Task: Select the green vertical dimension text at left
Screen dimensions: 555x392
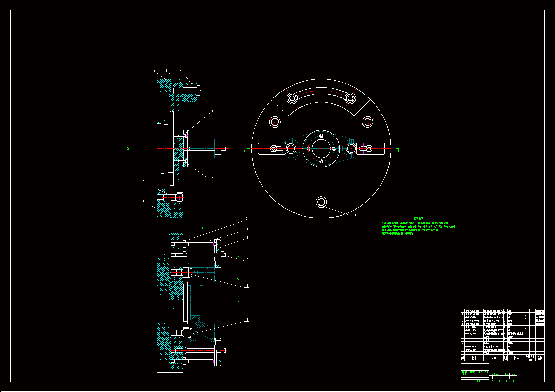Action: coord(128,148)
